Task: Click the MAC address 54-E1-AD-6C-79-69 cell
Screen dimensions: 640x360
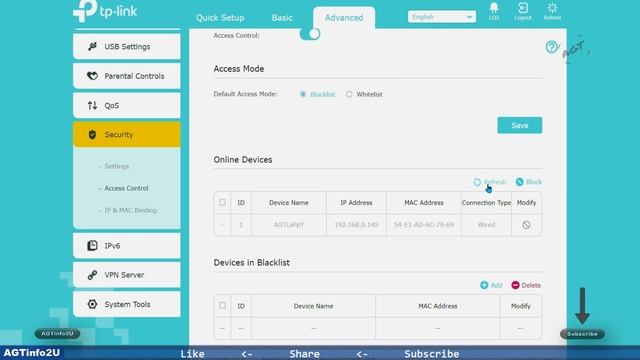Action: (424, 225)
